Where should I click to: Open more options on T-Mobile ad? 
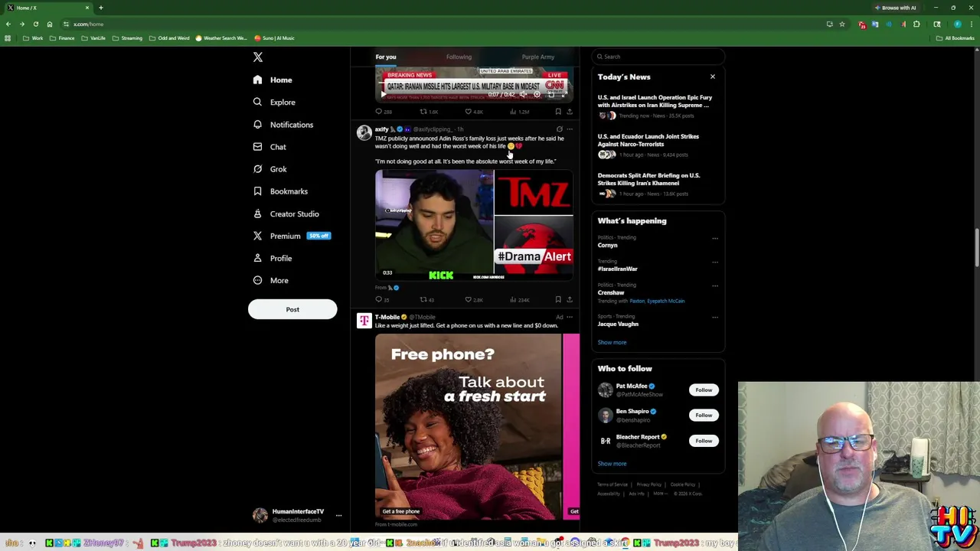coord(570,317)
